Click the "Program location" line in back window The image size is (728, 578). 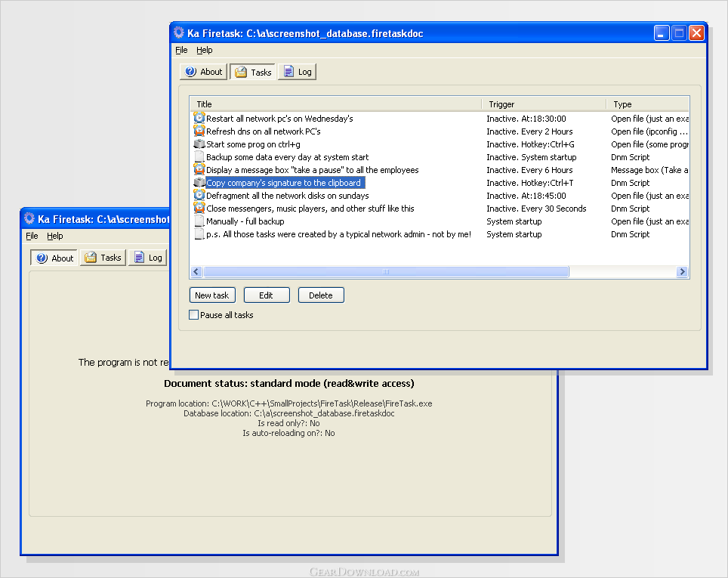(288, 403)
